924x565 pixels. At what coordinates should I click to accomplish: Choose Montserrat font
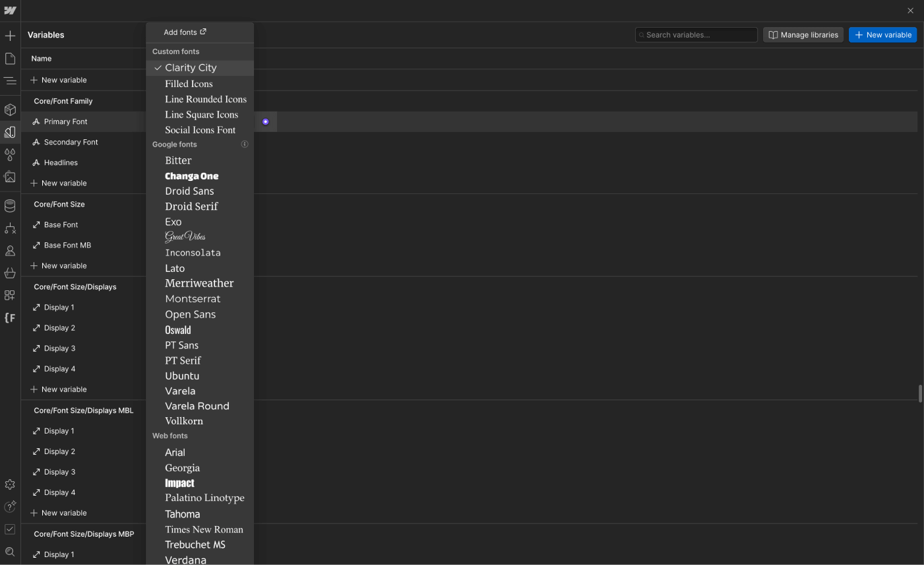pos(200,299)
